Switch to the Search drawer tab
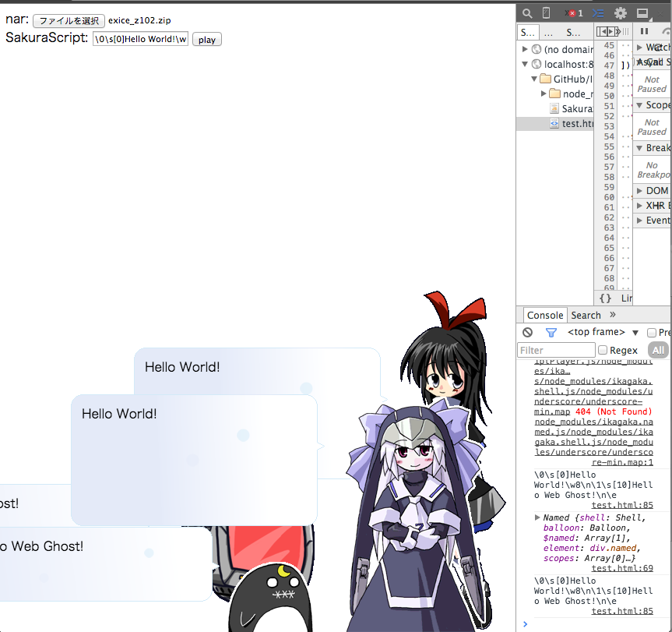The height and width of the screenshot is (632, 672). 586,315
